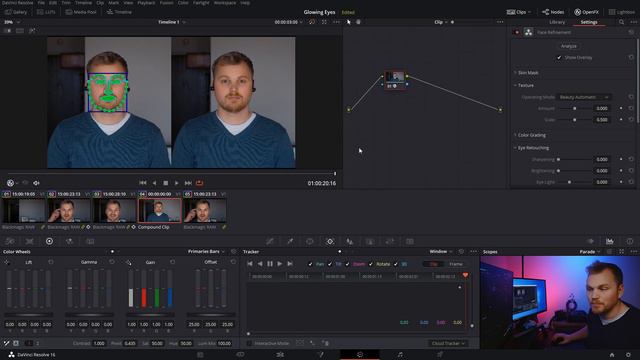The height and width of the screenshot is (360, 640).
Task: Open the Media Pool panel
Action: coord(81,12)
